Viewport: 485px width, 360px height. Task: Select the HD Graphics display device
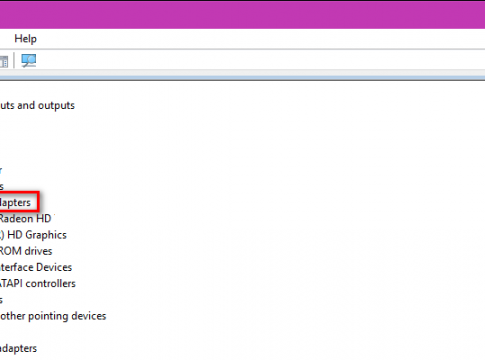33,235
